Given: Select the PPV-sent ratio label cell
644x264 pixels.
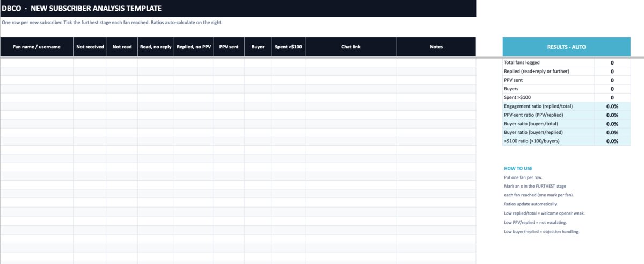Looking at the screenshot, I should [x=548, y=115].
